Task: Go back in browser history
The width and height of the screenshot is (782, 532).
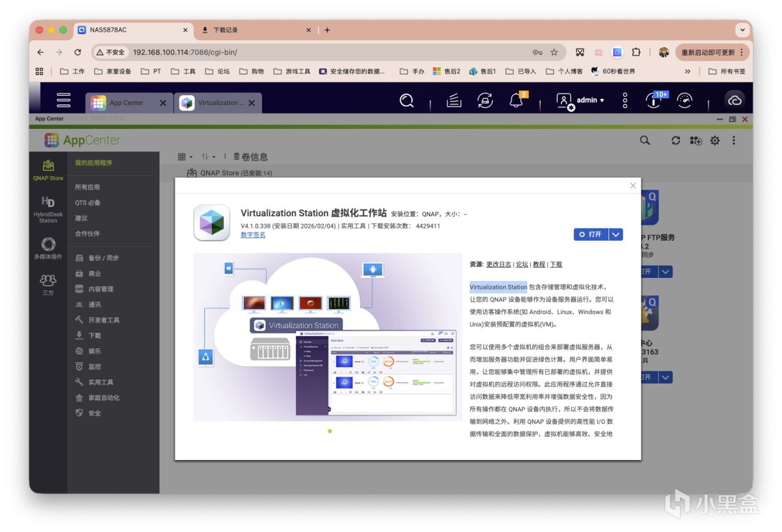Action: click(40, 53)
